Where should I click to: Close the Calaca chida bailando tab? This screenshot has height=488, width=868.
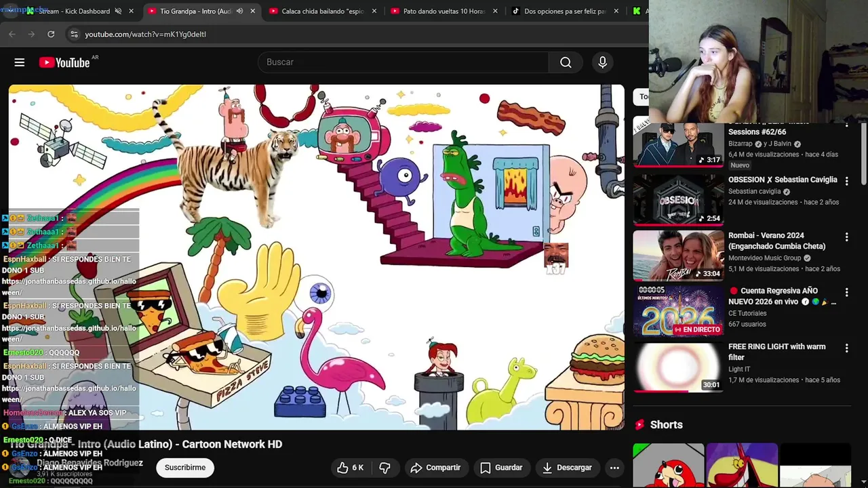click(x=374, y=11)
